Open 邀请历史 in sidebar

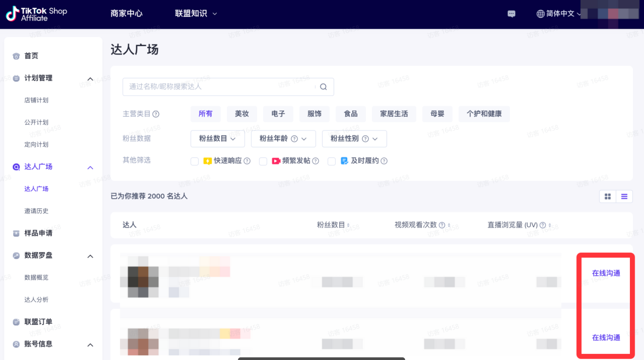36,211
